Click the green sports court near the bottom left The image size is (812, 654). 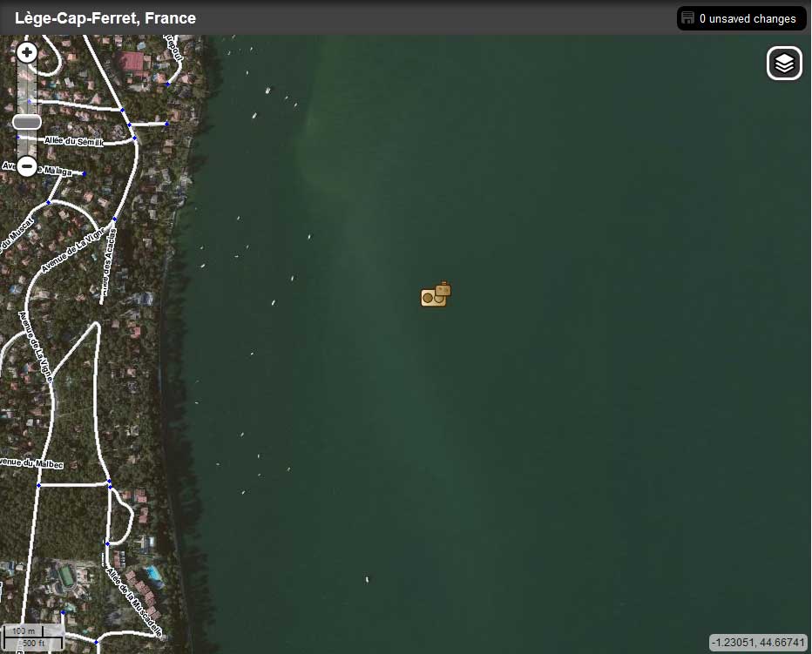coord(65,576)
